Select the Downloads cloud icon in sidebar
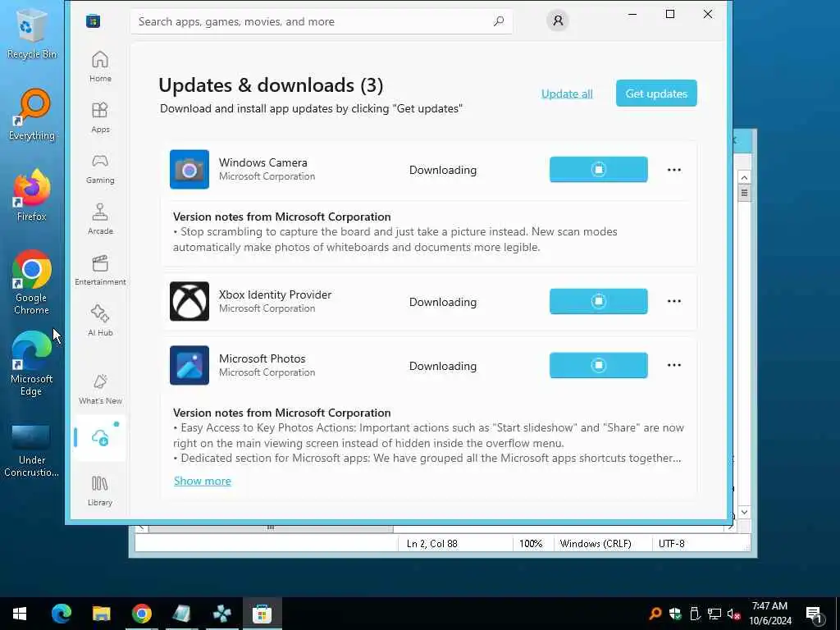The height and width of the screenshot is (630, 840). click(x=100, y=438)
